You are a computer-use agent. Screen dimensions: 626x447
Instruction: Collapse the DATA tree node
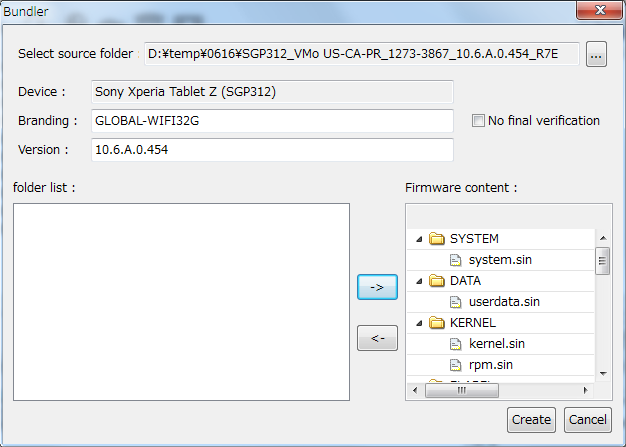[x=419, y=281]
